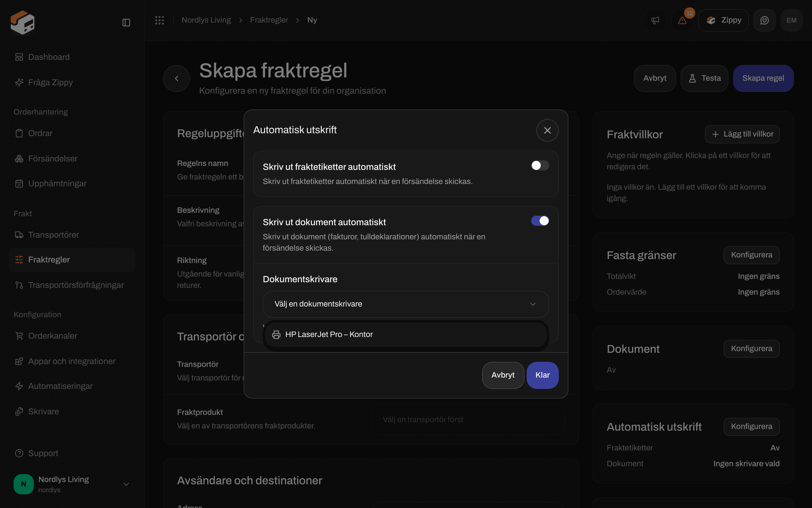Click the Dashboard icon in sidebar
Viewport: 812px width, 508px height.
[x=19, y=57]
